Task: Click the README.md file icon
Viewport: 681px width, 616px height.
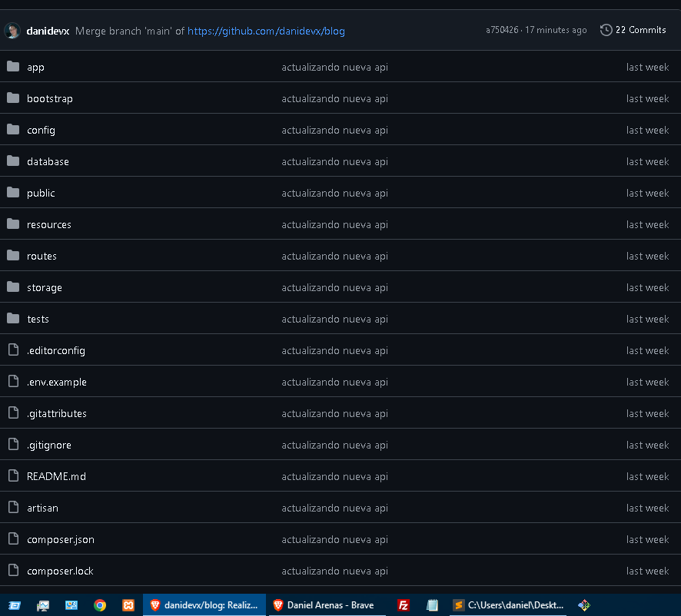Action: coord(14,475)
